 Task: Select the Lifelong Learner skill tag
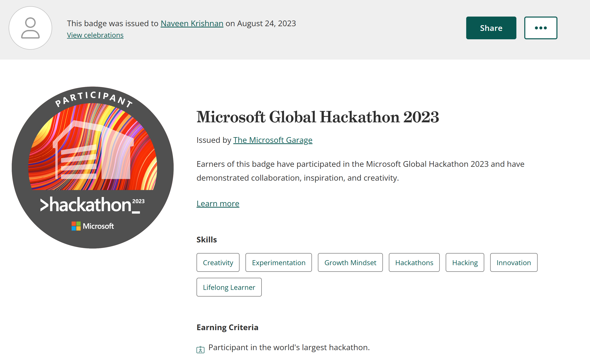coord(229,287)
